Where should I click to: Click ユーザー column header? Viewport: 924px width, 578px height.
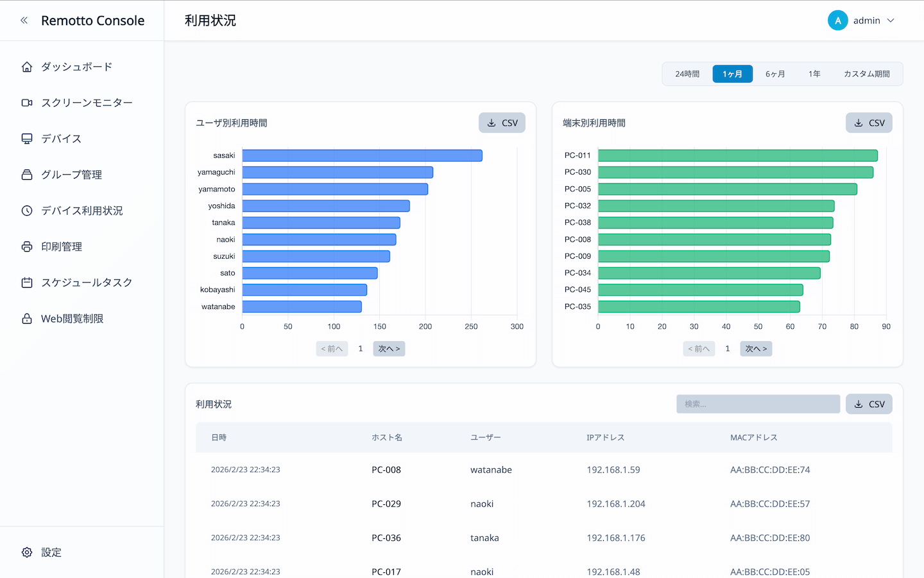486,437
